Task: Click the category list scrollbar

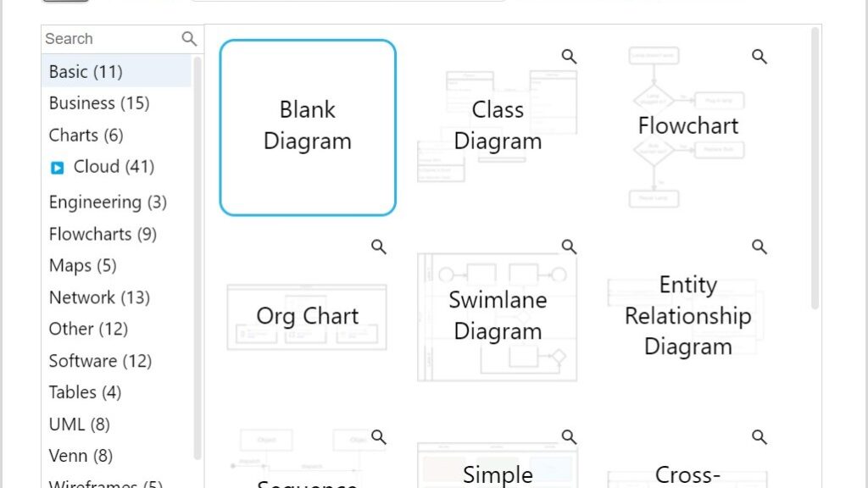Action: 198,254
